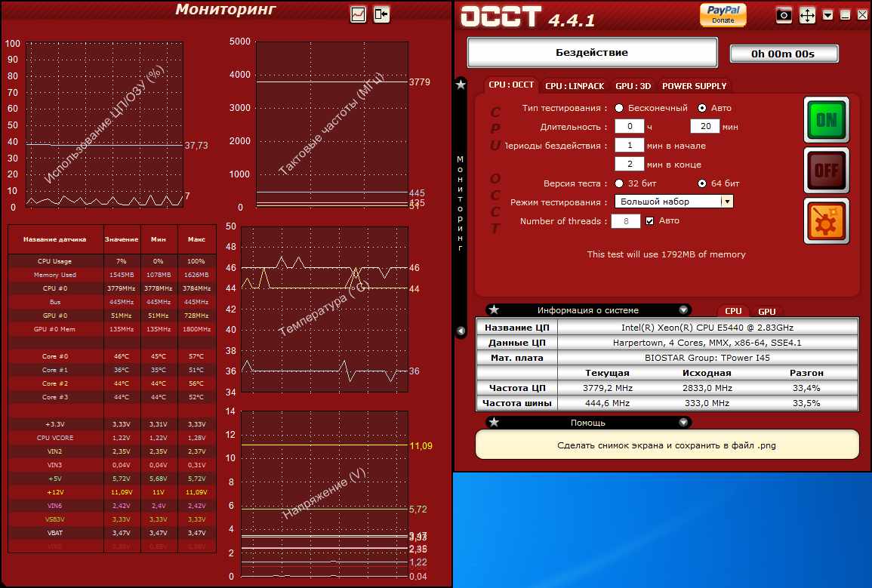Collapse the Help section arrow
This screenshot has width=872, height=588.
click(x=683, y=423)
